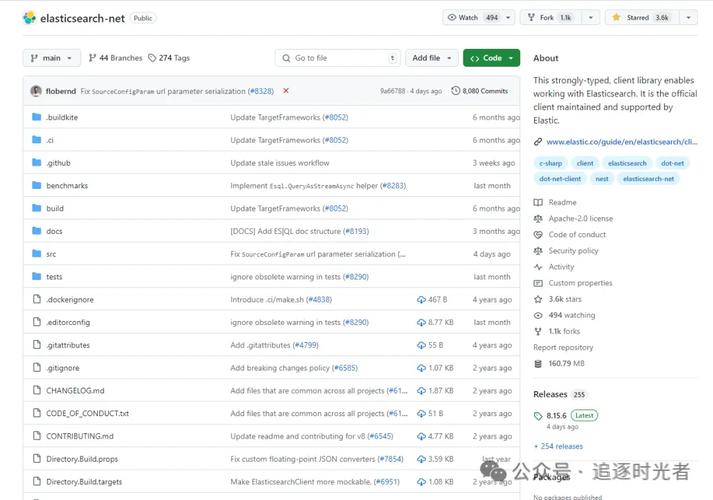
Task: Click the Custom properties icon
Action: pyautogui.click(x=538, y=283)
